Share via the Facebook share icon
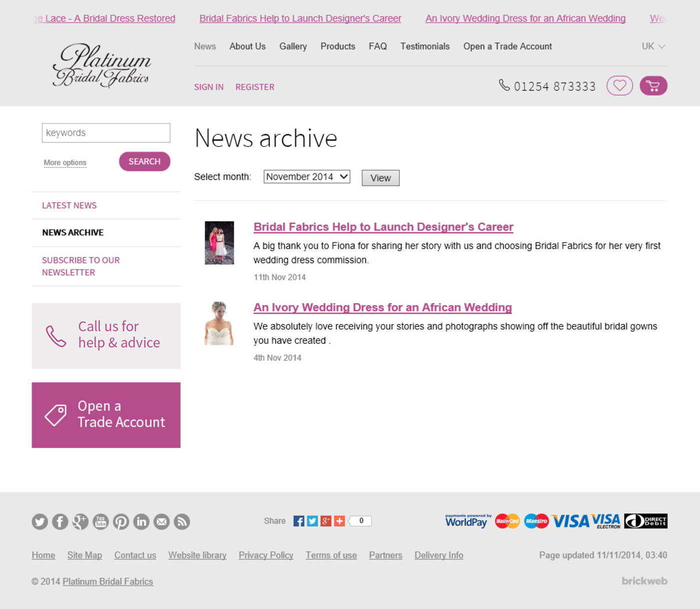The width and height of the screenshot is (700, 609). tap(298, 521)
